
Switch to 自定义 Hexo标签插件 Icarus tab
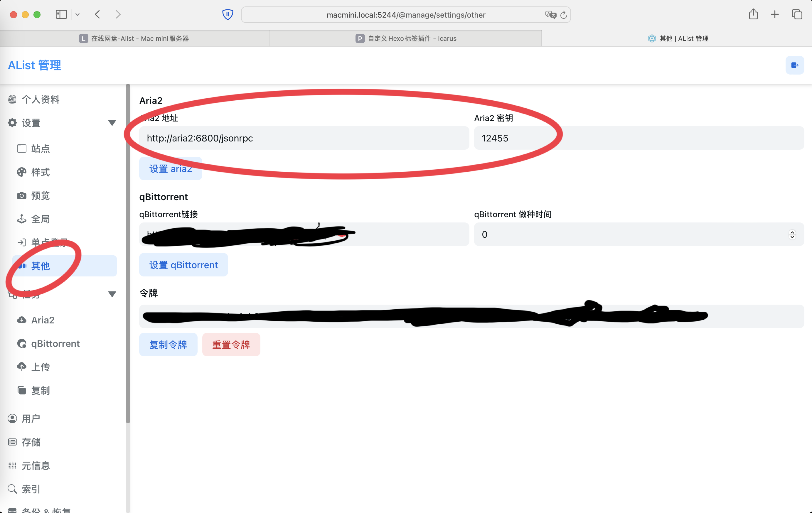pyautogui.click(x=406, y=38)
